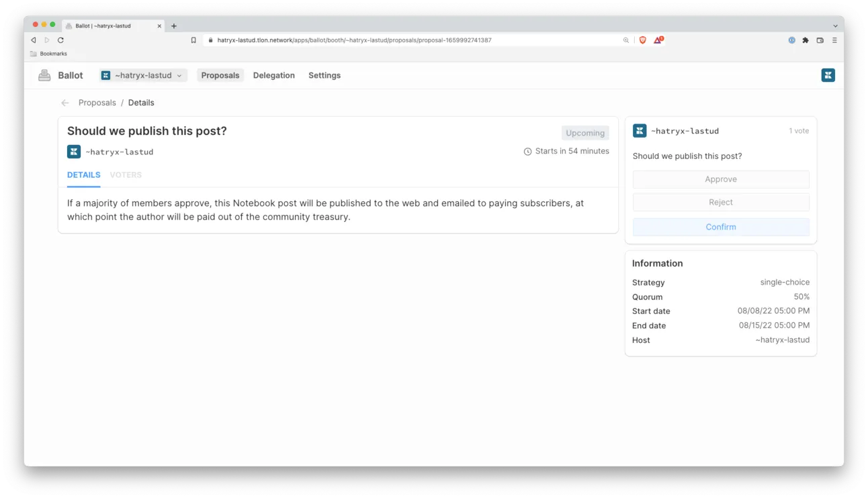Click the Brave shield icon in address bar

[x=643, y=40]
